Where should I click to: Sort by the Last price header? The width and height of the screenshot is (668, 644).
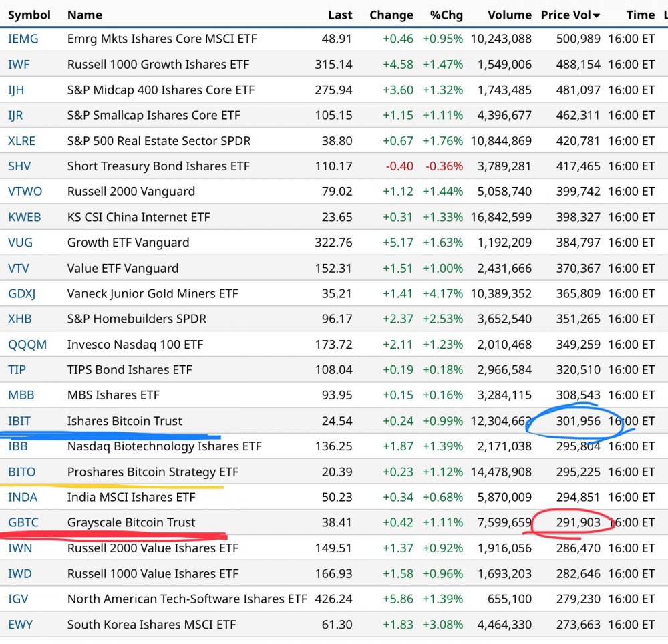coord(340,15)
